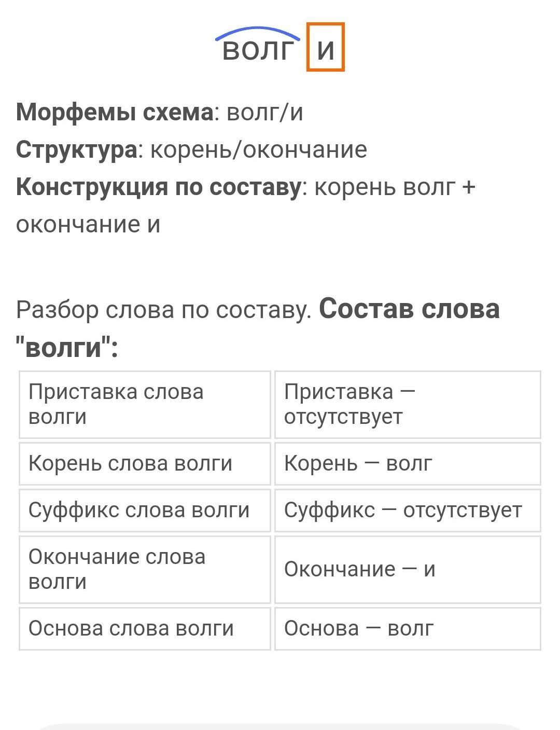This screenshot has height=730, width=560.
Task: Select the 'Морфемы схема' bold label
Action: pos(115,112)
